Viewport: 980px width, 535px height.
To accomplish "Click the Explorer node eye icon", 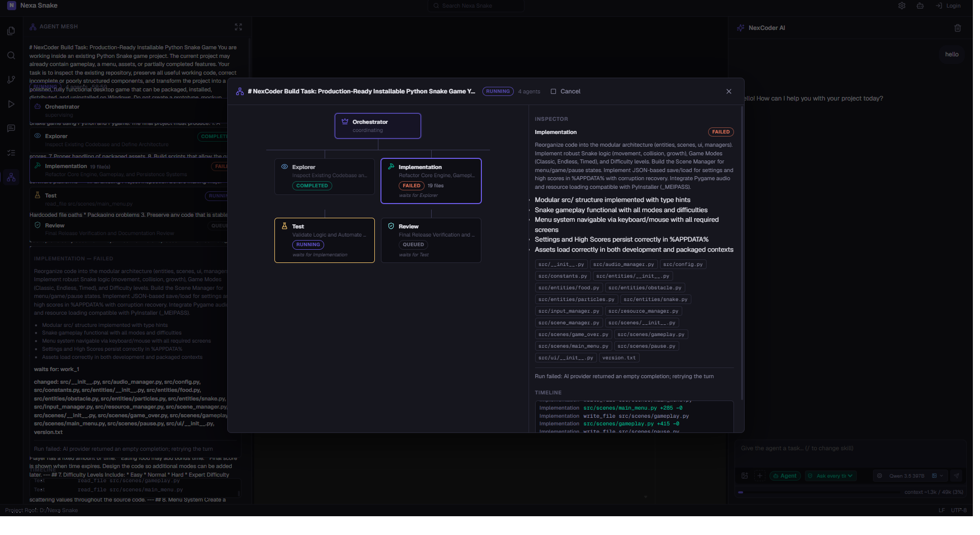I will (285, 166).
